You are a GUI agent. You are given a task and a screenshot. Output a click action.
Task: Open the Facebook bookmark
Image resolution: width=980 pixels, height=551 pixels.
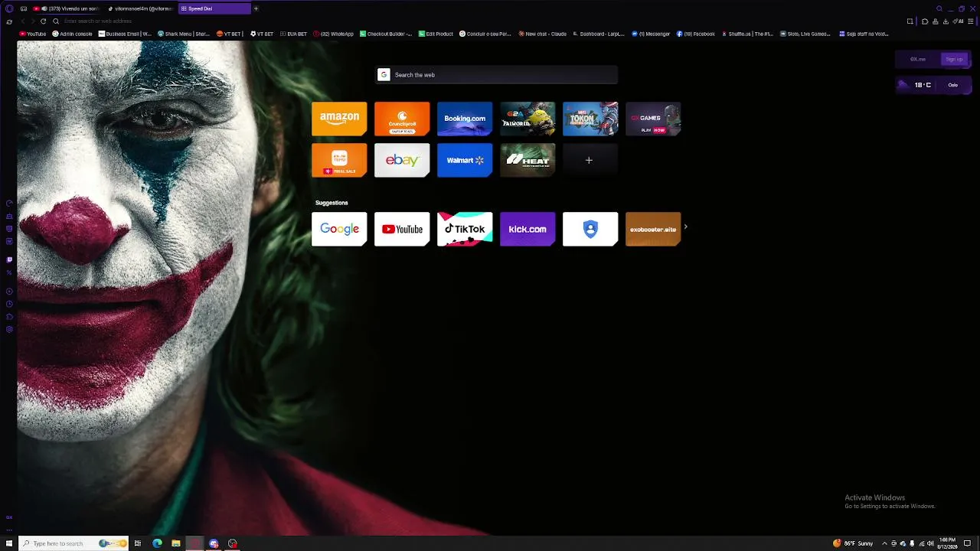point(695,34)
